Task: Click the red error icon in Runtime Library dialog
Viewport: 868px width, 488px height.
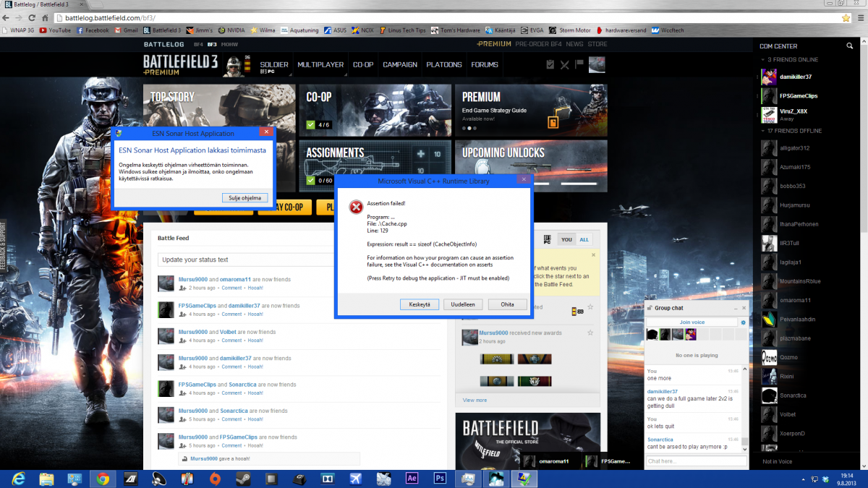Action: (356, 207)
